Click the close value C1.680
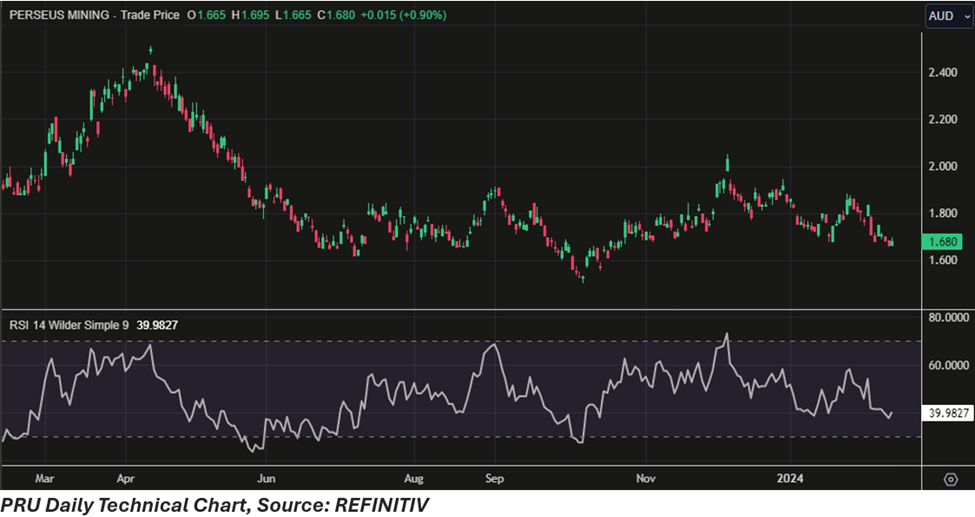975x517 pixels. coord(336,15)
